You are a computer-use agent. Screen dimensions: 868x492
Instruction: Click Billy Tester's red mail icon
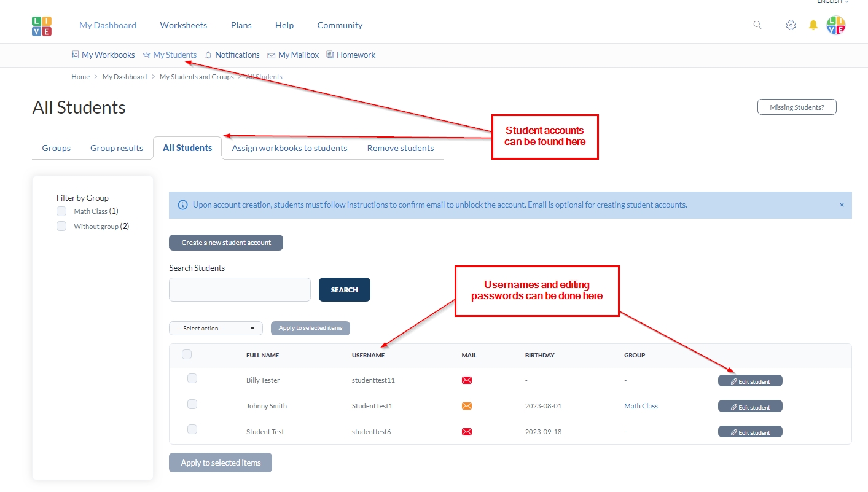click(467, 380)
